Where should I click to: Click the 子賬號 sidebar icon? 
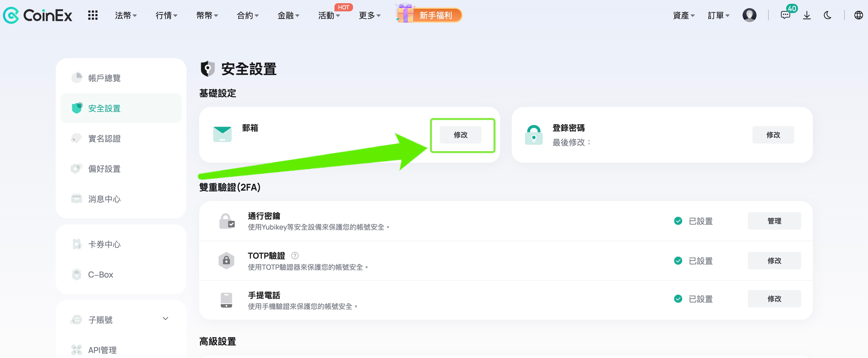point(76,320)
